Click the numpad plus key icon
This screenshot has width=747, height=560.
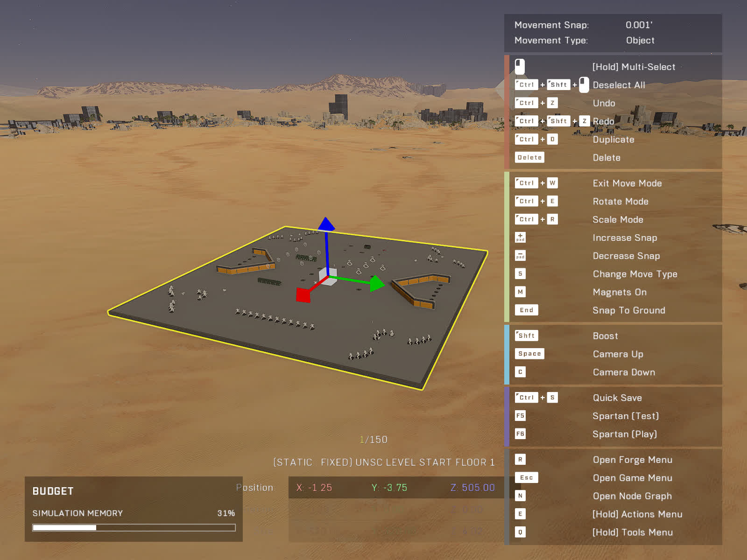point(520,238)
